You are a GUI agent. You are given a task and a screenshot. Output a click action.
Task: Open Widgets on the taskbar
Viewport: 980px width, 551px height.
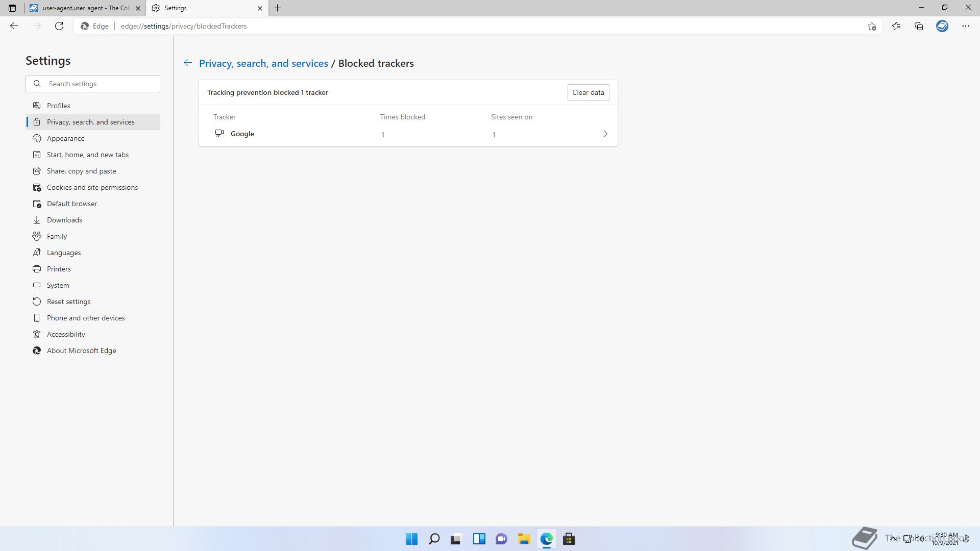point(479,539)
